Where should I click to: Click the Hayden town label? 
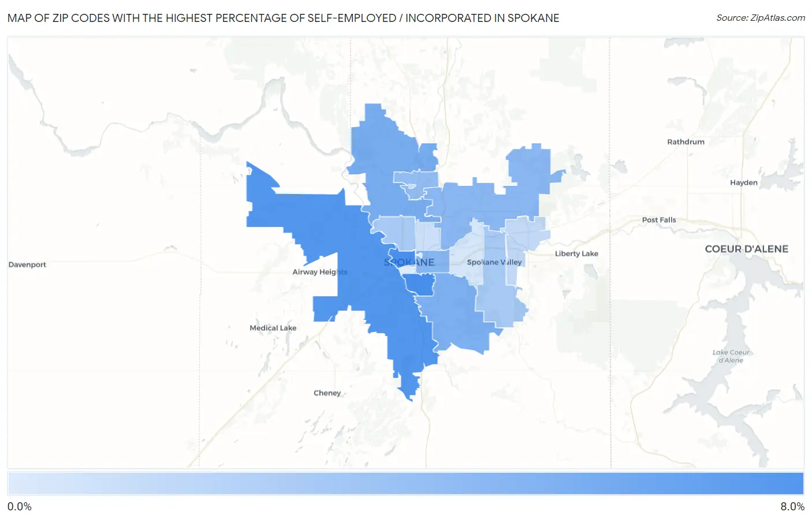pyautogui.click(x=744, y=182)
